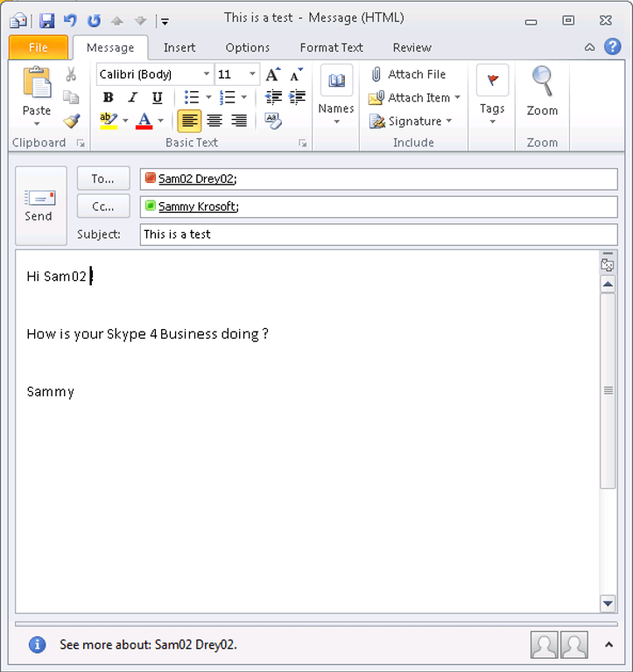Toggle Align Text Right
This screenshot has width=633, height=672.
click(x=239, y=121)
